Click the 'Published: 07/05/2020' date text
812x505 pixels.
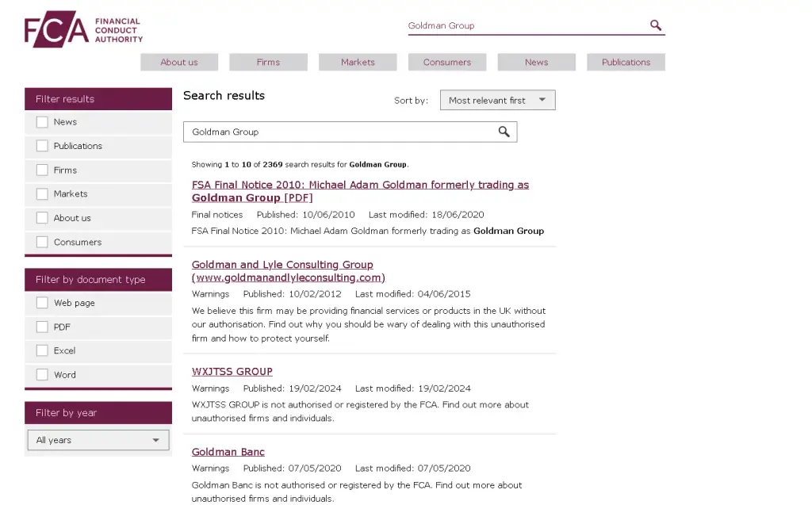point(292,469)
